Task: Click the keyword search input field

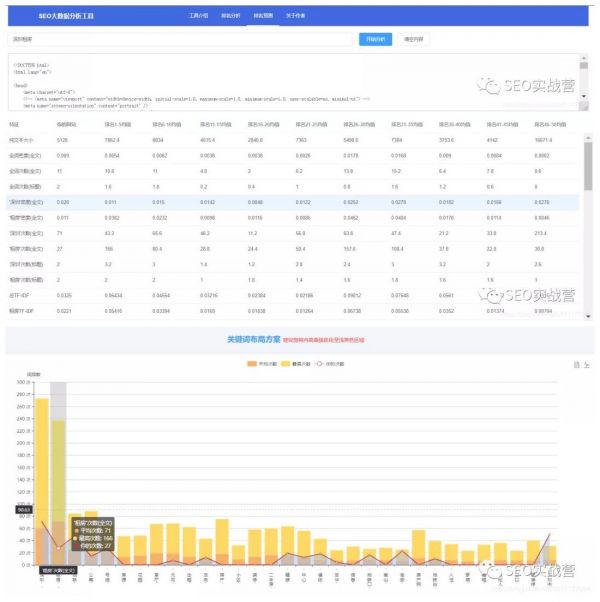Action: point(180,39)
